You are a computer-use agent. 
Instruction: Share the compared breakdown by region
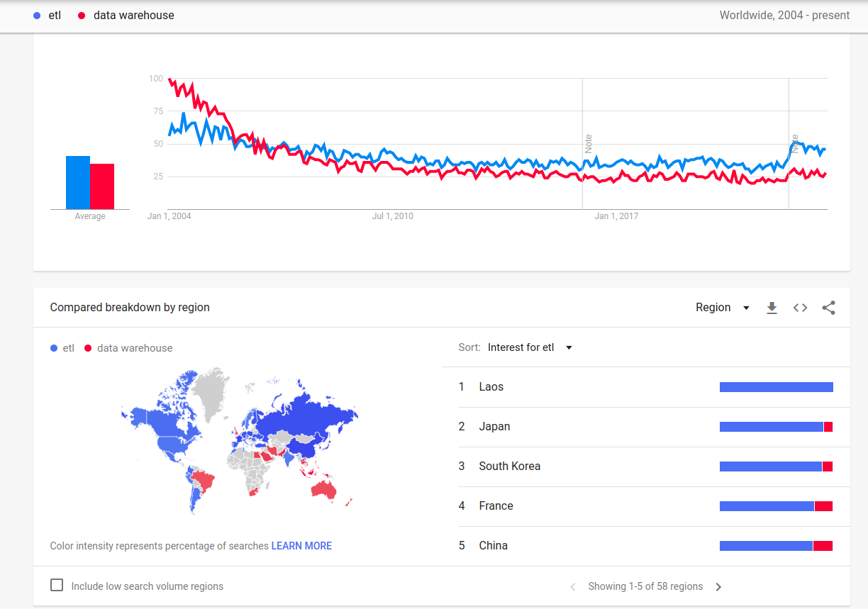tap(828, 308)
